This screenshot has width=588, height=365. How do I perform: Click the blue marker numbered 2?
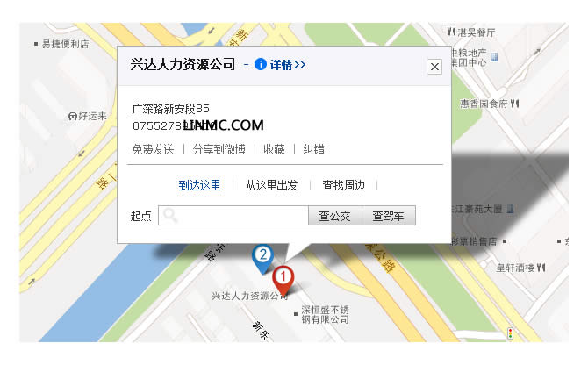point(263,258)
